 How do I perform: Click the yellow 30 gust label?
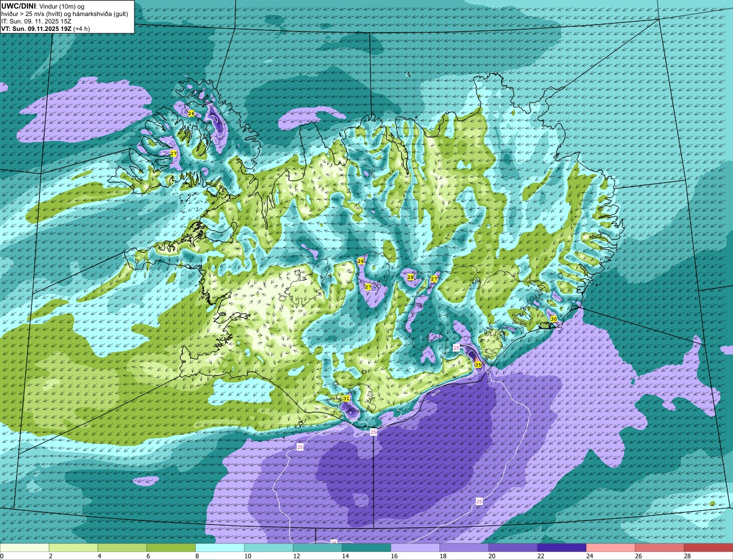click(x=553, y=319)
